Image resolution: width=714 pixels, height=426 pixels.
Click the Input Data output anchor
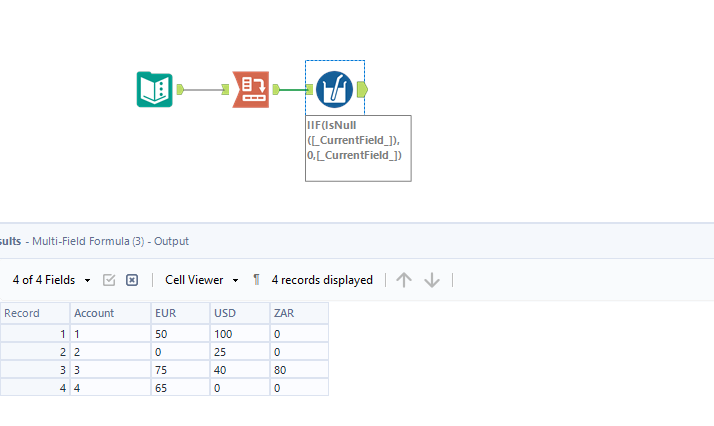tap(180, 89)
